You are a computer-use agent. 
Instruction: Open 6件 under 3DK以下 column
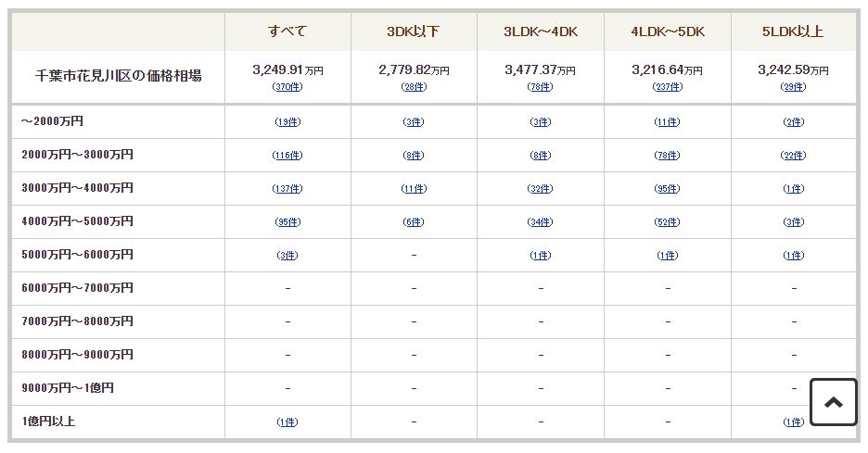tap(414, 221)
